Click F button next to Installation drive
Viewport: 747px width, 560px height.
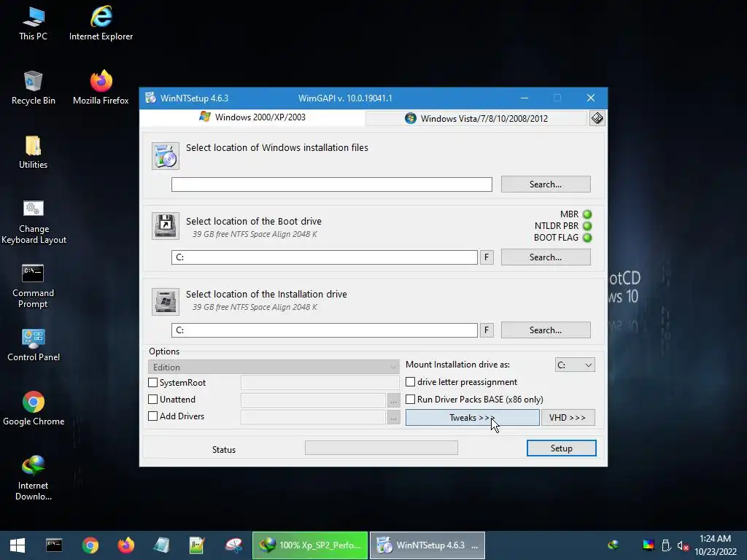click(487, 330)
